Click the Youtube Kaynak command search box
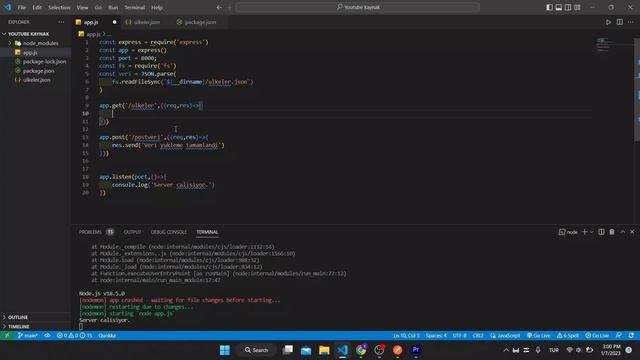 coord(358,7)
